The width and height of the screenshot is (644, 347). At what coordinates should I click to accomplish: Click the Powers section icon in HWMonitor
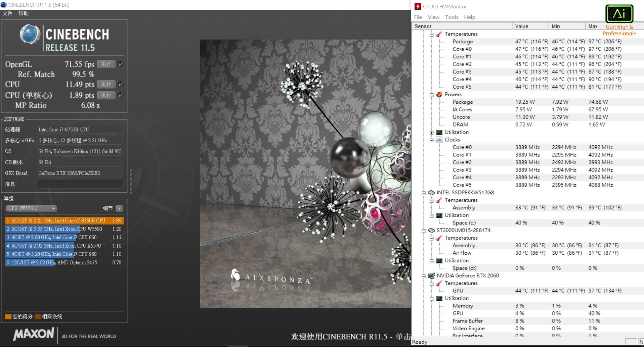(x=439, y=95)
